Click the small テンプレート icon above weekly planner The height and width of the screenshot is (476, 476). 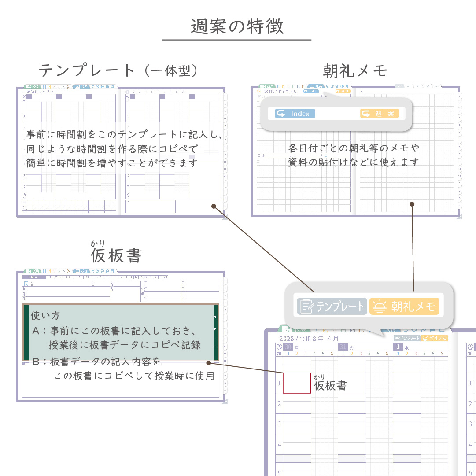pos(406,338)
